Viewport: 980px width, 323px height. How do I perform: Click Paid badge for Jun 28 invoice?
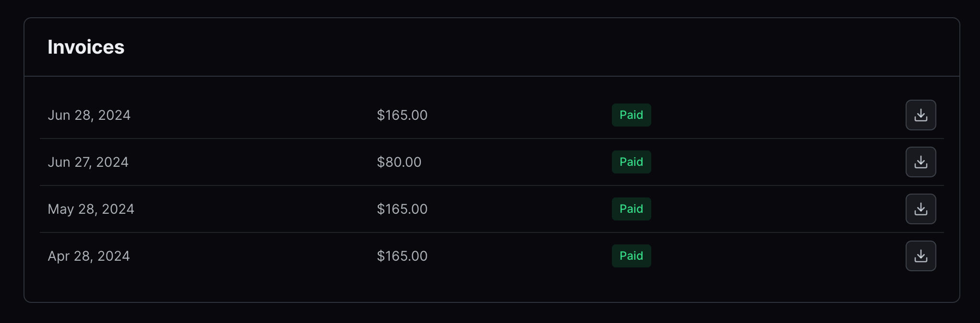point(631,115)
